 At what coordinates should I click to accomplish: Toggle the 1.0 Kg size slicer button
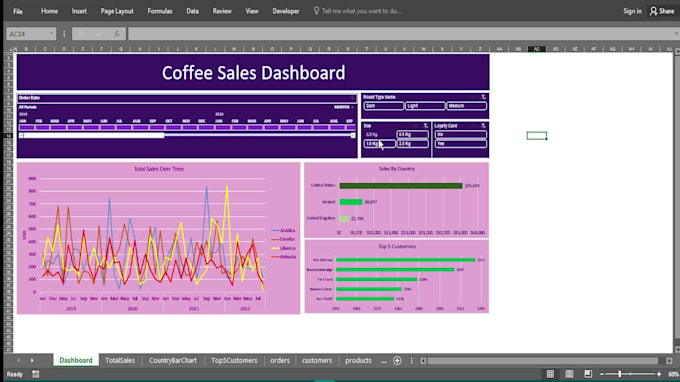[379, 144]
